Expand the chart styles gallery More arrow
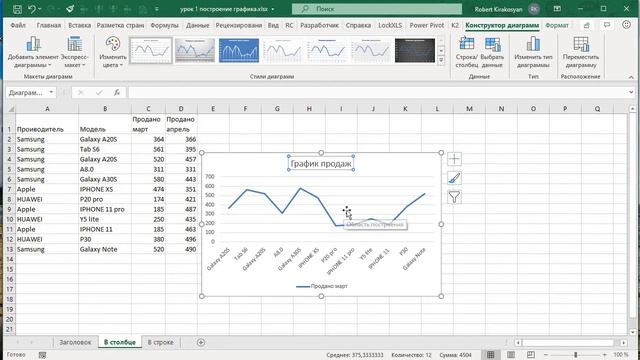 coord(441,60)
